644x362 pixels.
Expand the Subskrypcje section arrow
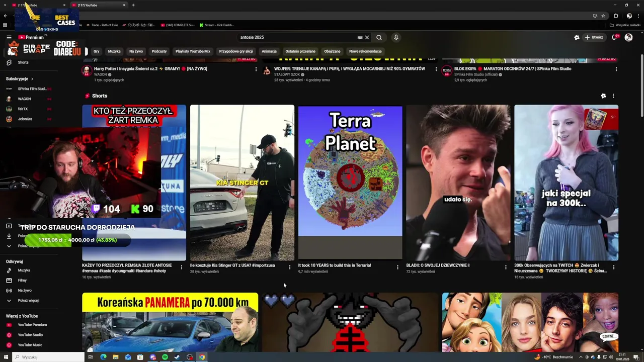tap(32, 79)
